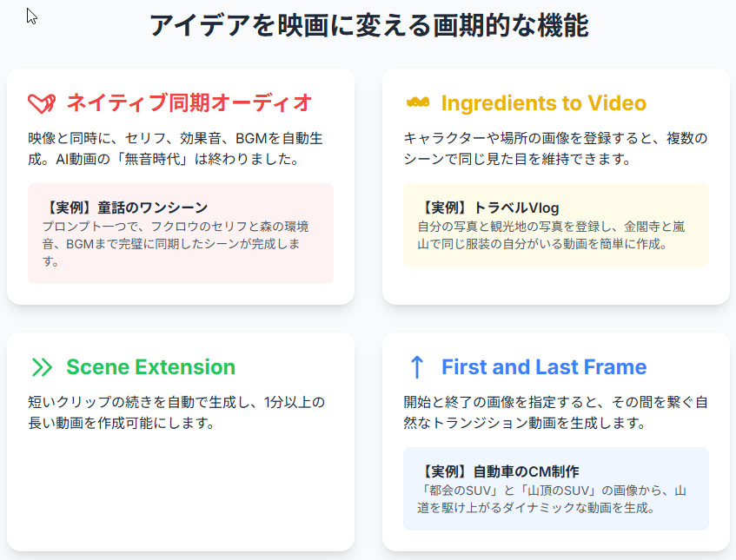The image size is (736, 560).
Task: Click the description starting 短いクリップの続き
Action: point(176,412)
